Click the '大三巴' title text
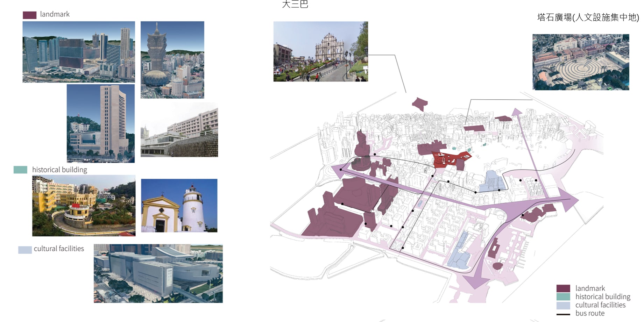Screen dimensions: 644x322 (295, 4)
